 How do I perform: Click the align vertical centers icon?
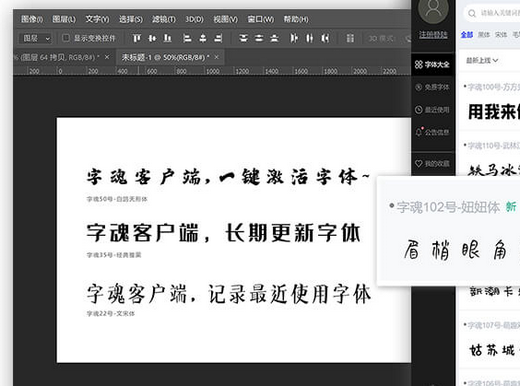[152, 38]
